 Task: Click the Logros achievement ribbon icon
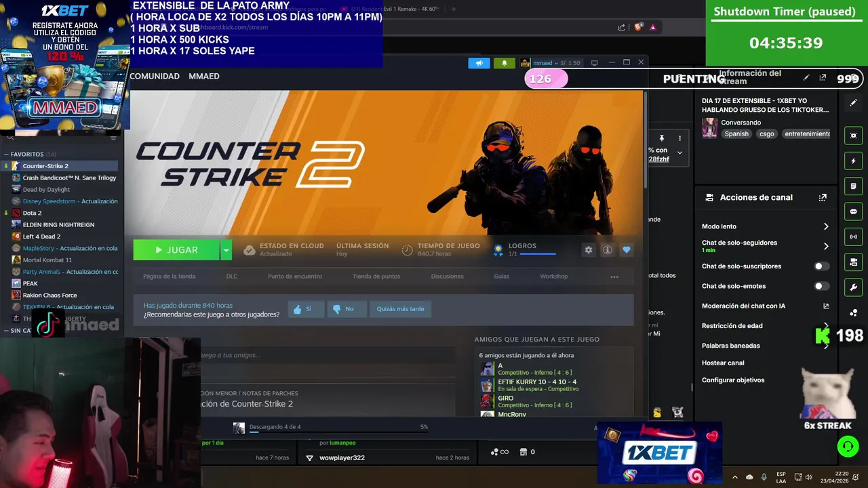coord(498,250)
